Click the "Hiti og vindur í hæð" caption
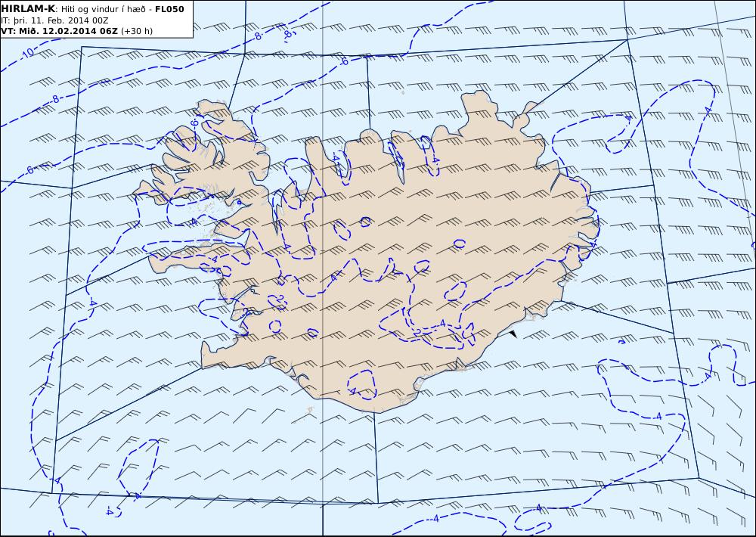756x537 pixels. tap(103, 9)
